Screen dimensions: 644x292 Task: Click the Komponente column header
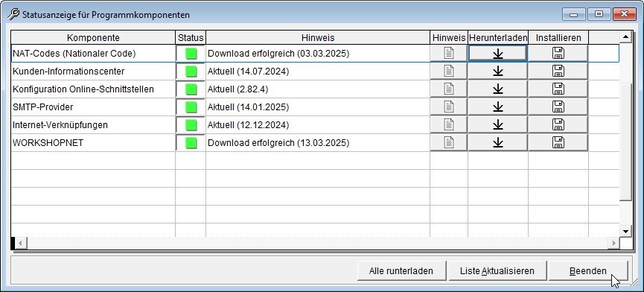click(93, 38)
